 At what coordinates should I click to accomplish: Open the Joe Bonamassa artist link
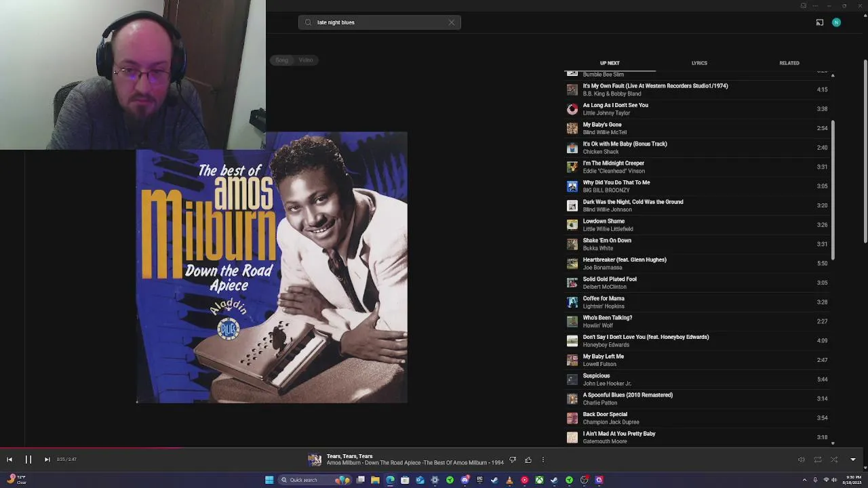point(602,268)
